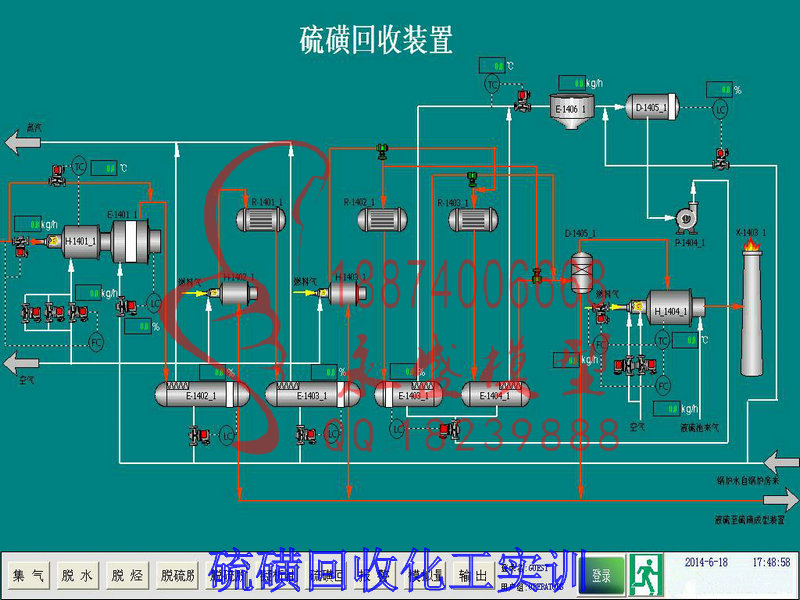The width and height of the screenshot is (800, 600).
Task: Open the TC controller above E-1406 1 line
Action: click(491, 84)
